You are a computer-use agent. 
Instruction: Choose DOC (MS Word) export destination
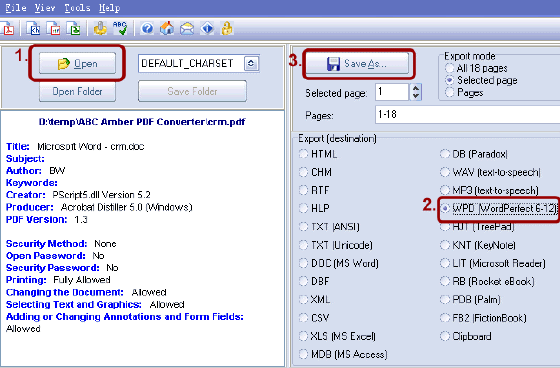(339, 263)
